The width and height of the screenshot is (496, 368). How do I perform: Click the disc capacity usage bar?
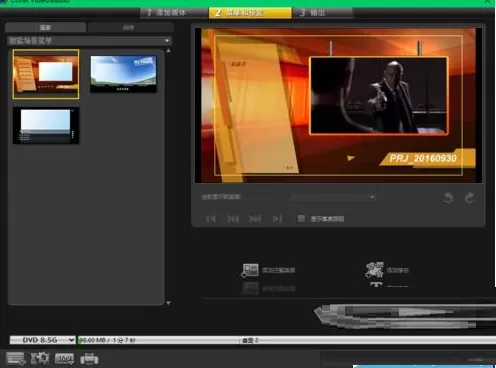click(287, 340)
